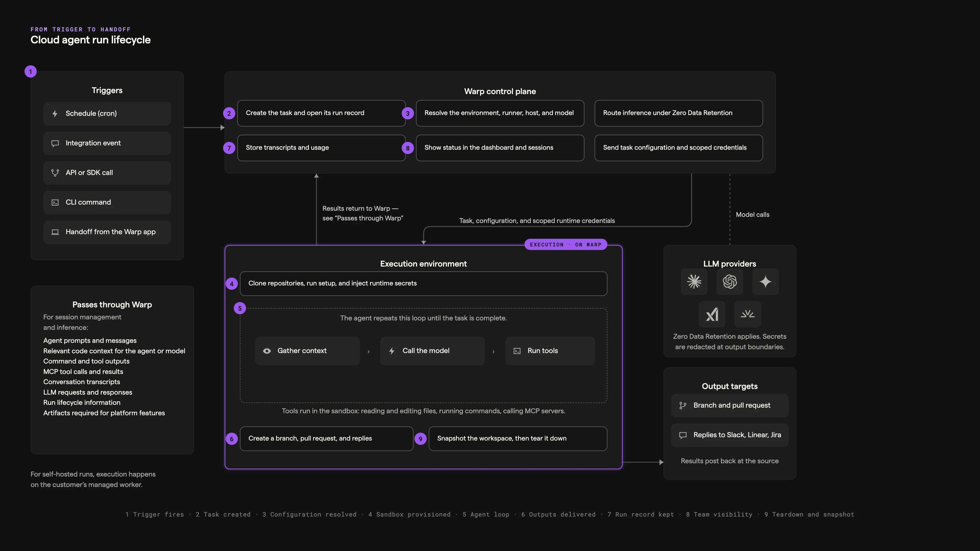Click the laptop icon beside Handoff from the Warp app

(55, 232)
